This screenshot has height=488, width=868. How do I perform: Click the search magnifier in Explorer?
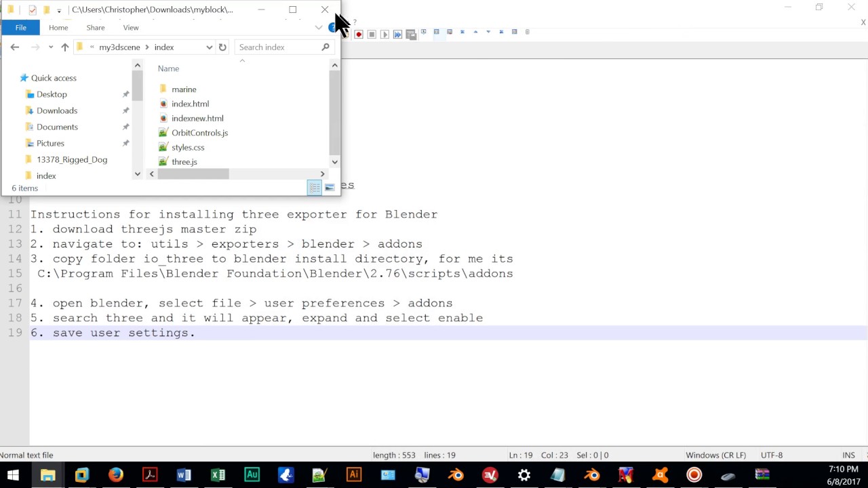click(325, 47)
